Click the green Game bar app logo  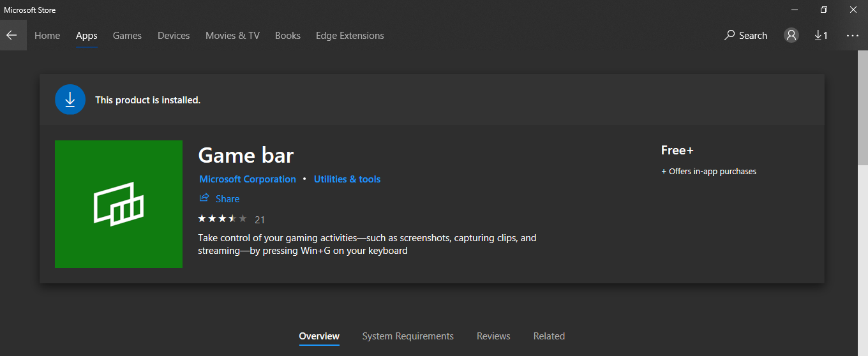pyautogui.click(x=119, y=204)
